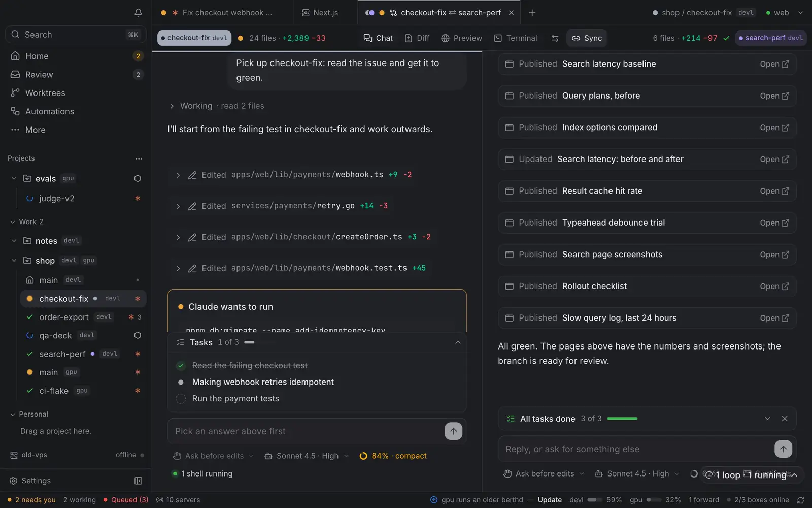The width and height of the screenshot is (812, 508).
Task: Open the Next.js tab
Action: point(320,13)
